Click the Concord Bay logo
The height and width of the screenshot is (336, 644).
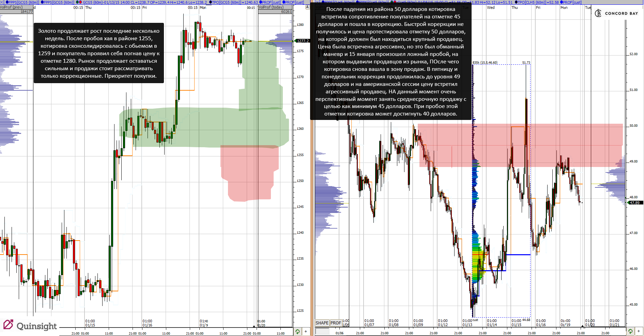[616, 13]
